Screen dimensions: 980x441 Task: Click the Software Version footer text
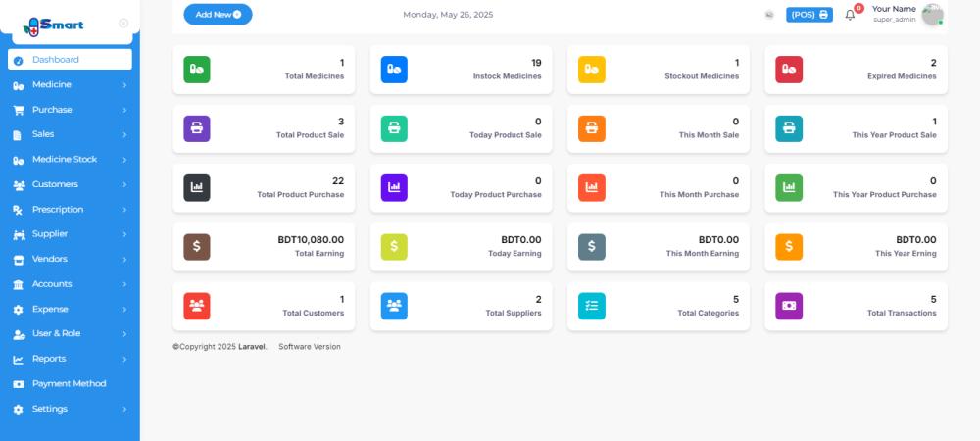(310, 347)
